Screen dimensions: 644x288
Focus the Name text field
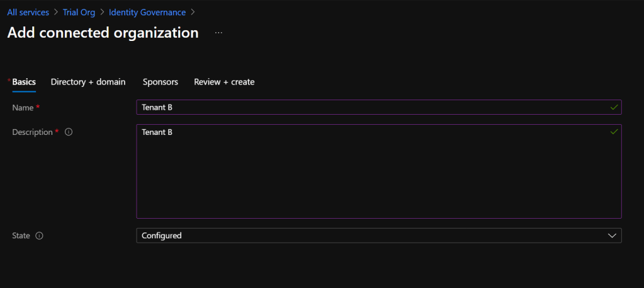pos(371,108)
